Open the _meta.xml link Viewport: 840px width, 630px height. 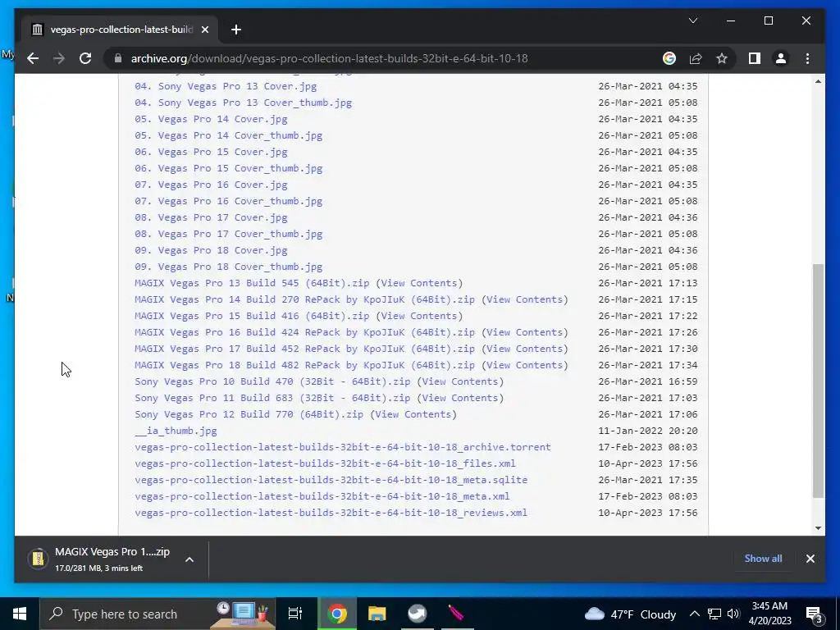(322, 496)
